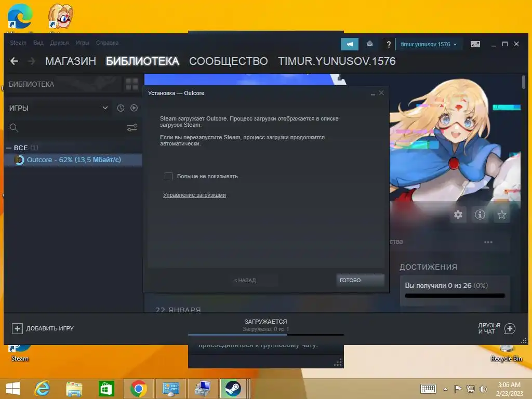
Task: Check the 'Больше не показывать' checkbox
Action: 168,177
